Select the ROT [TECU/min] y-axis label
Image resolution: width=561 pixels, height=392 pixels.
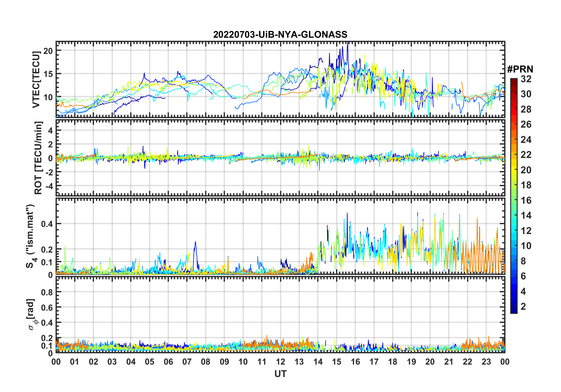click(38, 158)
